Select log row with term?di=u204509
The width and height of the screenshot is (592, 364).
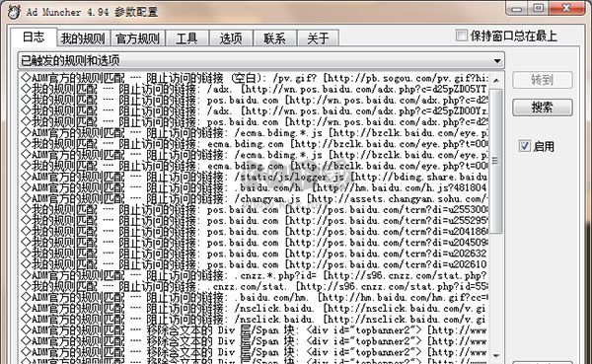click(255, 243)
